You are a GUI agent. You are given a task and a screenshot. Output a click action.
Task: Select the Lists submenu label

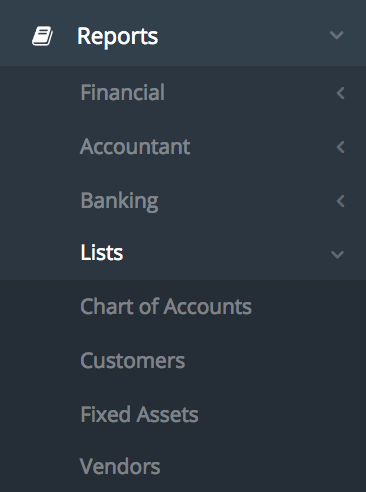102,252
